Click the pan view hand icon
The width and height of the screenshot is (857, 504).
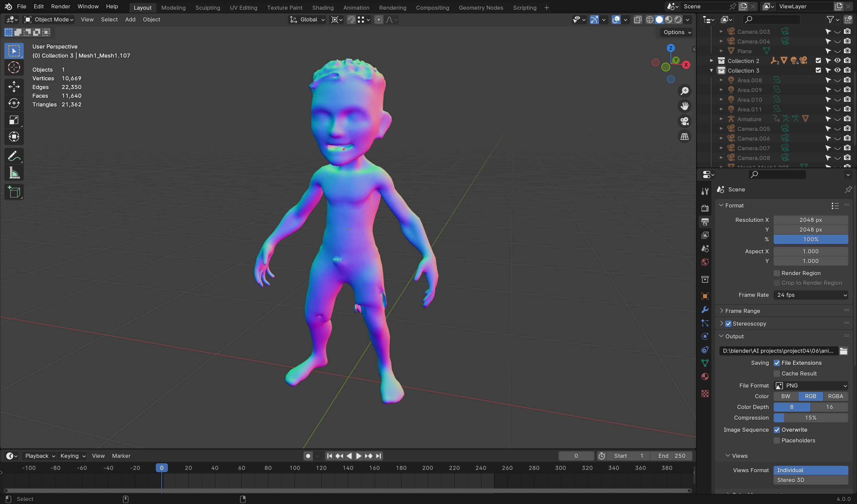click(684, 106)
